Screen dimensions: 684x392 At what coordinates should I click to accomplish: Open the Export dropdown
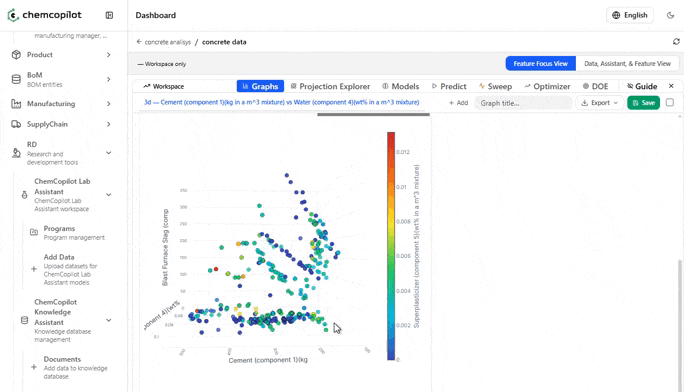[599, 103]
